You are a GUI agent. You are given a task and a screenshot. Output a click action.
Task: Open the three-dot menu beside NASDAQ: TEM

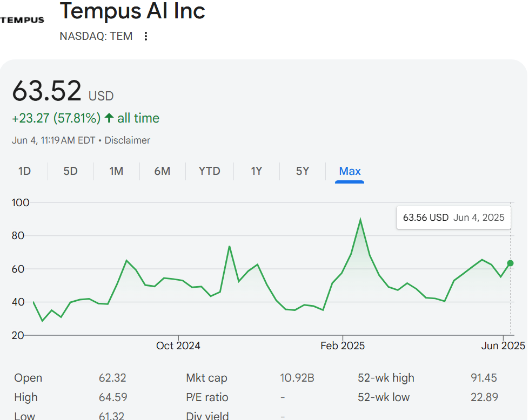(145, 37)
